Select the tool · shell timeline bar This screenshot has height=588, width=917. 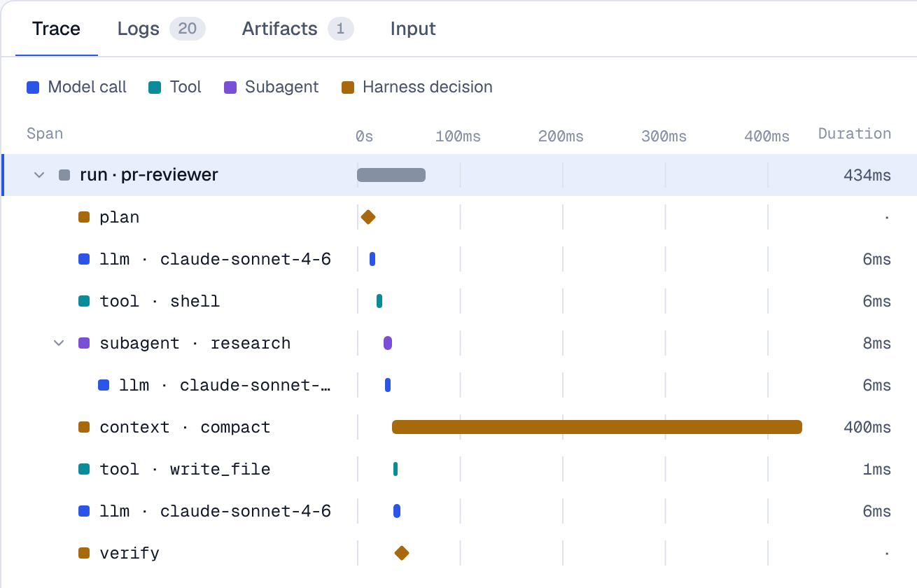pyautogui.click(x=379, y=301)
